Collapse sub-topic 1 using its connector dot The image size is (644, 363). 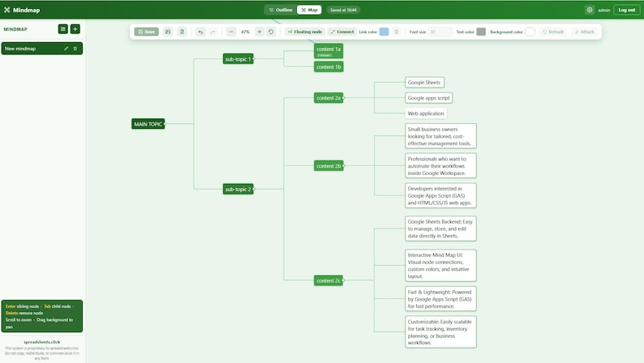[x=254, y=59]
